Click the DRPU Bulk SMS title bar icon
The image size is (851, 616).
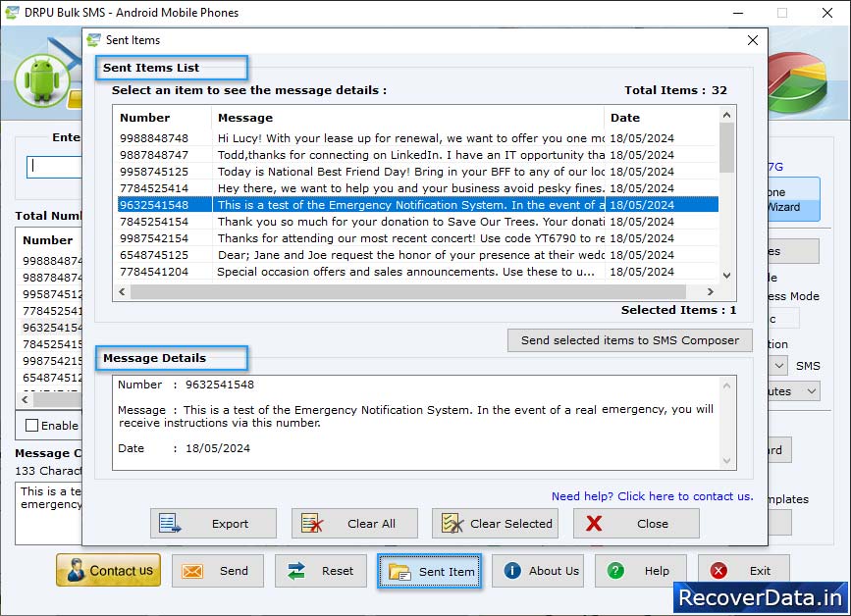click(12, 13)
